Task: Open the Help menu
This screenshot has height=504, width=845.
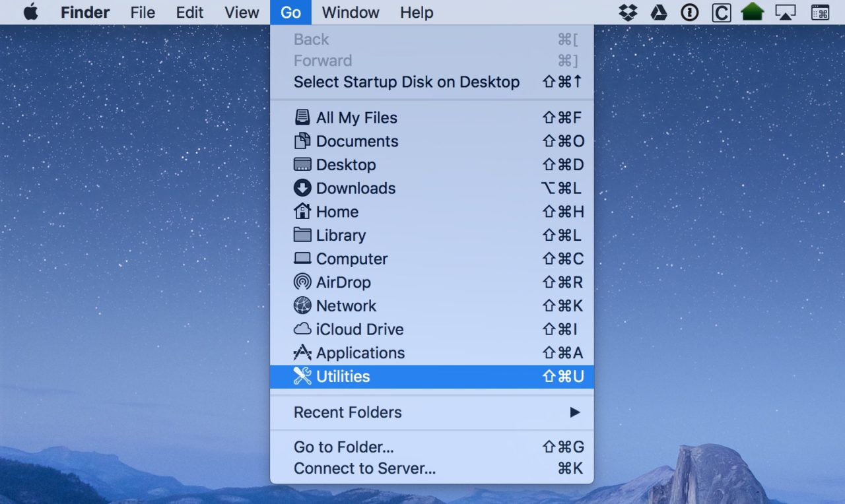Action: pos(417,12)
